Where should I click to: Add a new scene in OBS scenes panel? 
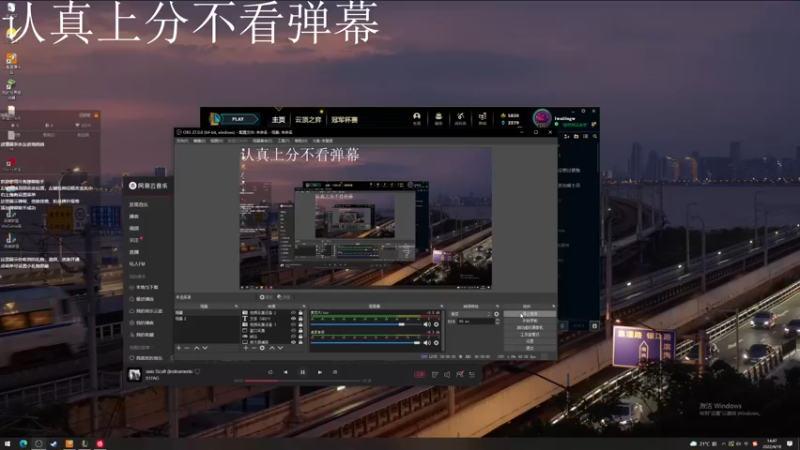click(179, 347)
